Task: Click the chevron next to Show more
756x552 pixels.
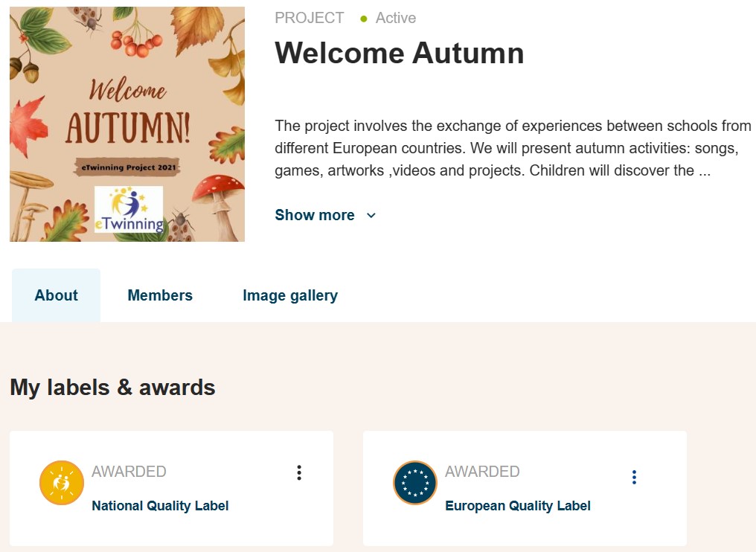Action: 371,216
